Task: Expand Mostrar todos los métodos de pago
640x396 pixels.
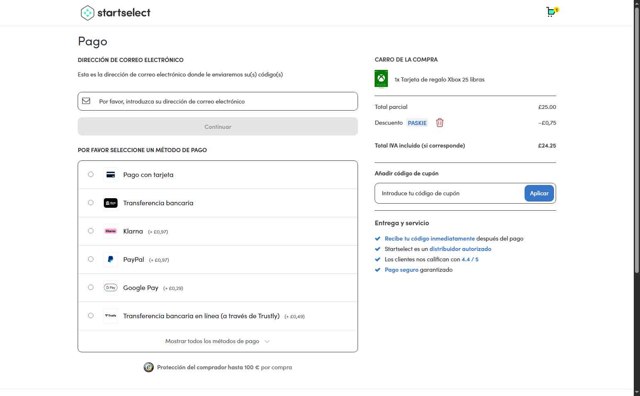Action: [x=218, y=341]
